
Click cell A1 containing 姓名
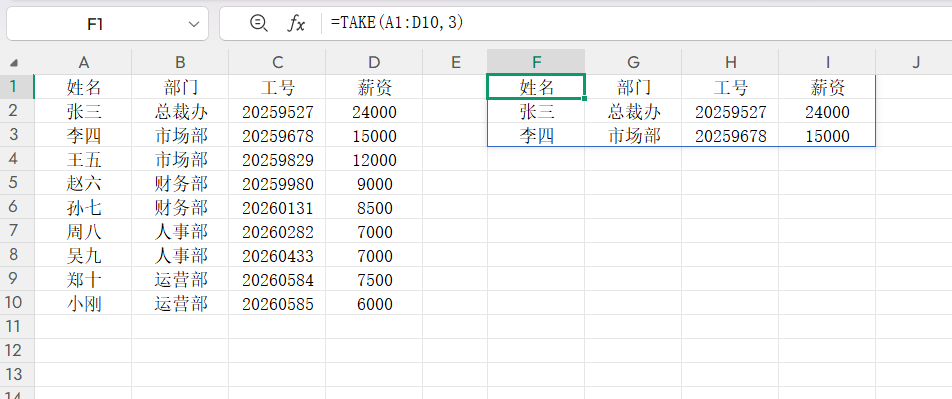coord(83,87)
